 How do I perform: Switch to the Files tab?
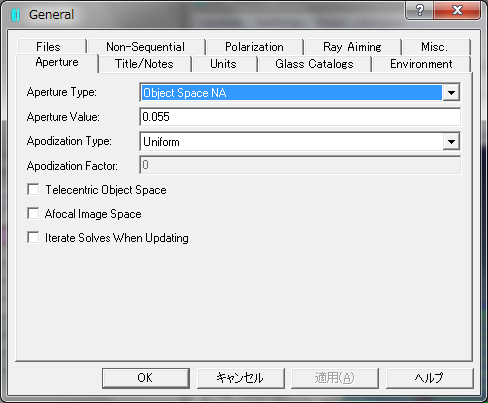click(x=49, y=47)
